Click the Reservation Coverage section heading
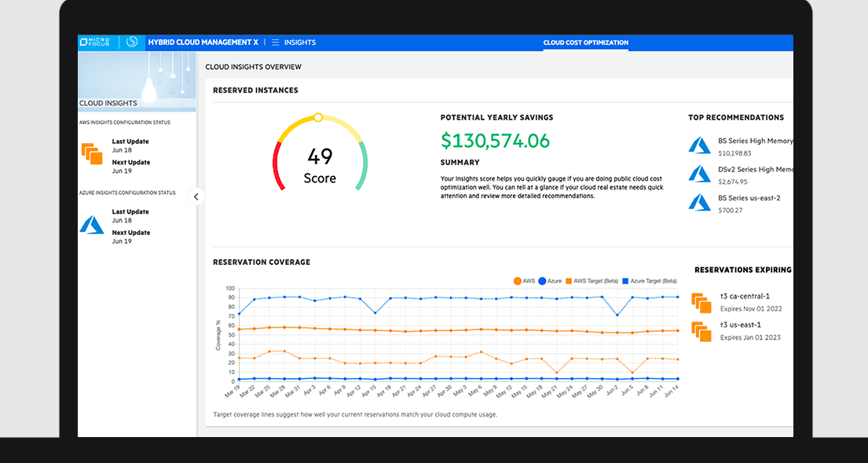868x463 pixels. (262, 262)
